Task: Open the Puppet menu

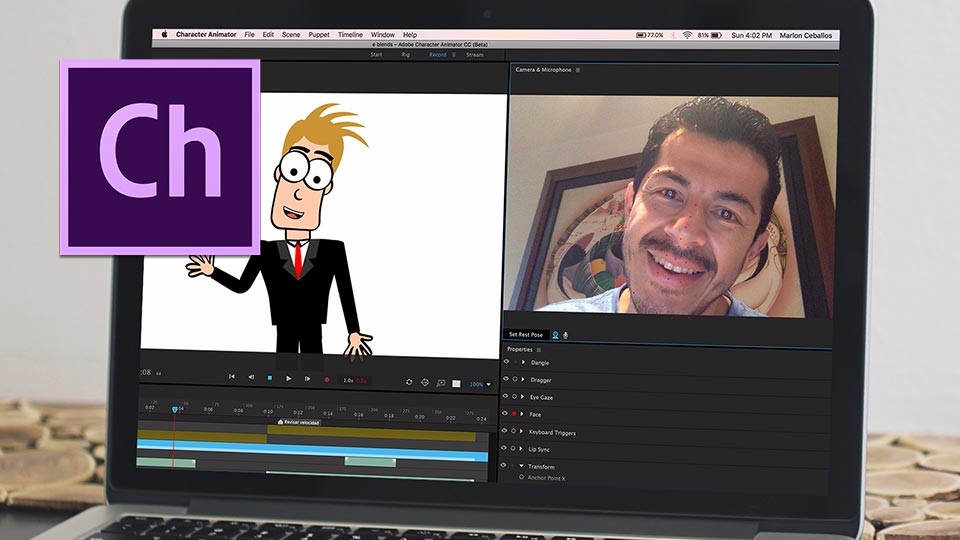Action: (x=318, y=35)
